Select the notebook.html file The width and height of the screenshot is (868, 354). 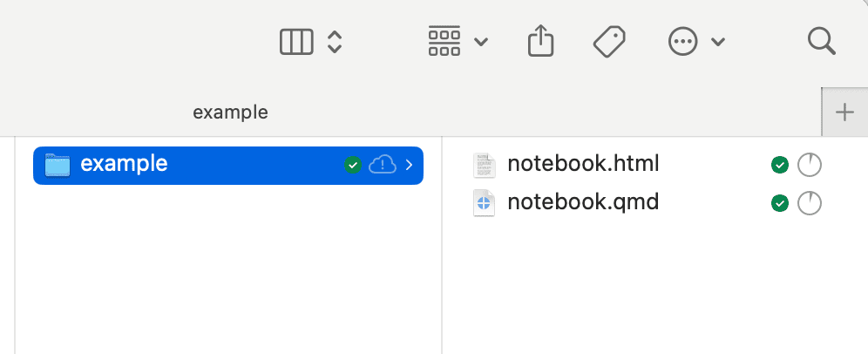point(583,163)
